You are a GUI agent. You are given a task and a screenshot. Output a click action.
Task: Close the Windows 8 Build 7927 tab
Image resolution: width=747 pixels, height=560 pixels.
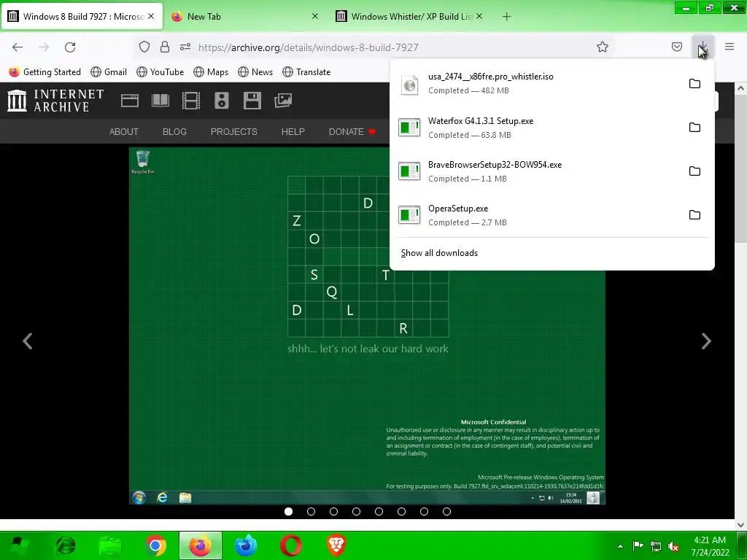151,16
